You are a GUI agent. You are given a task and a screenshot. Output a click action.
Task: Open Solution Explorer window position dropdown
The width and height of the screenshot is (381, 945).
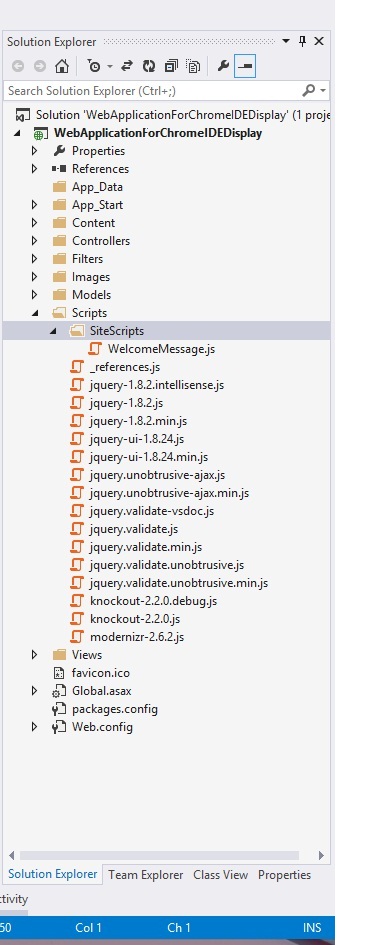[x=286, y=42]
